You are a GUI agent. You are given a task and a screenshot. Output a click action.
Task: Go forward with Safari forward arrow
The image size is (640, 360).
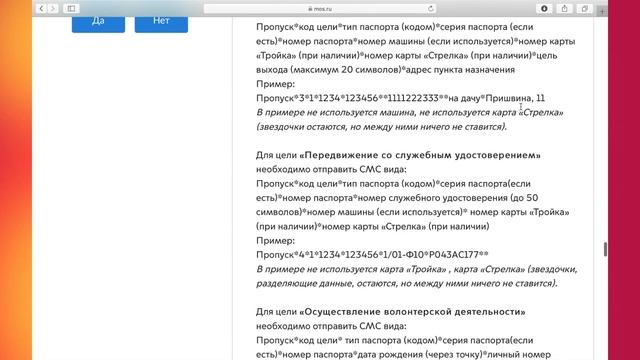(53, 9)
